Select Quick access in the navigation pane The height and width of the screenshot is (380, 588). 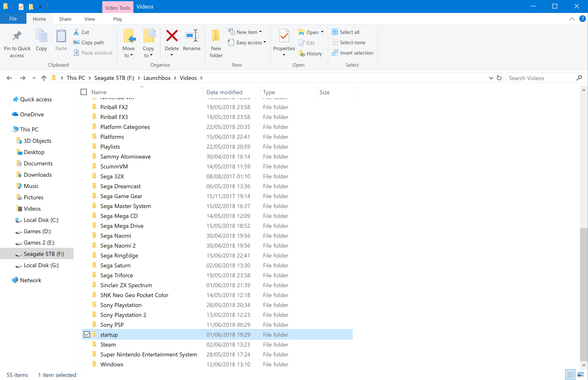click(36, 99)
